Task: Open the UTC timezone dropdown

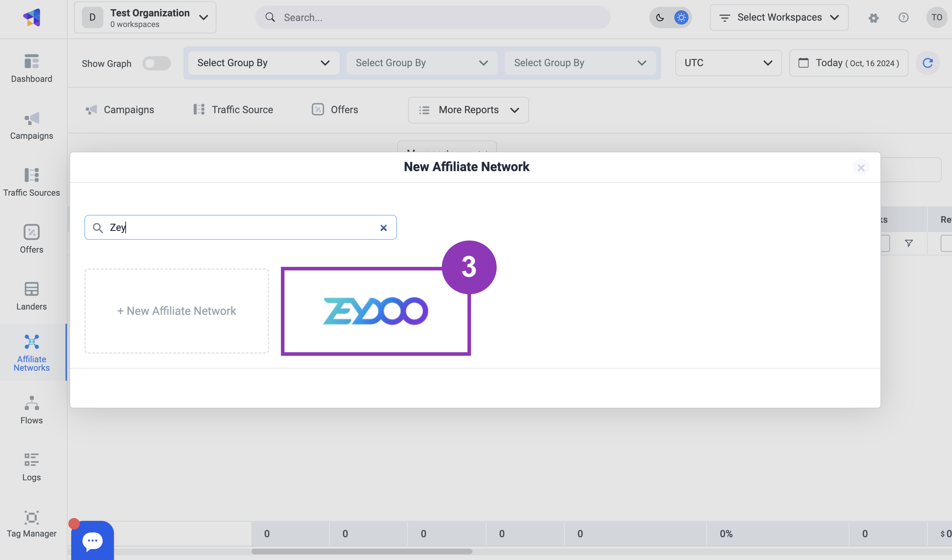Action: (728, 63)
